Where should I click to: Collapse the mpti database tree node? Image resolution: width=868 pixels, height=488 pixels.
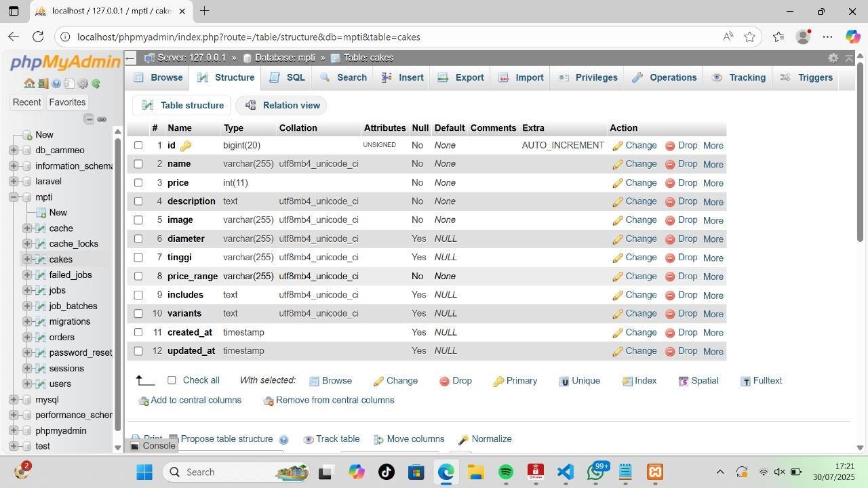14,197
